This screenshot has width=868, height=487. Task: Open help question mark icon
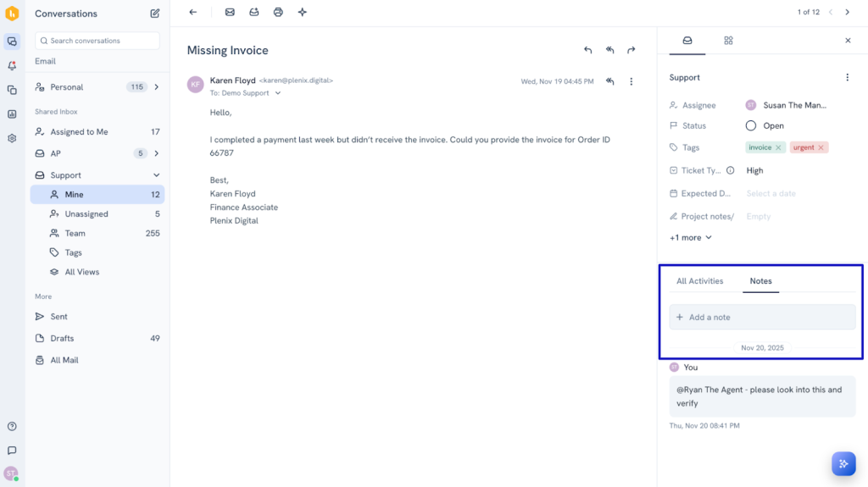(x=12, y=426)
